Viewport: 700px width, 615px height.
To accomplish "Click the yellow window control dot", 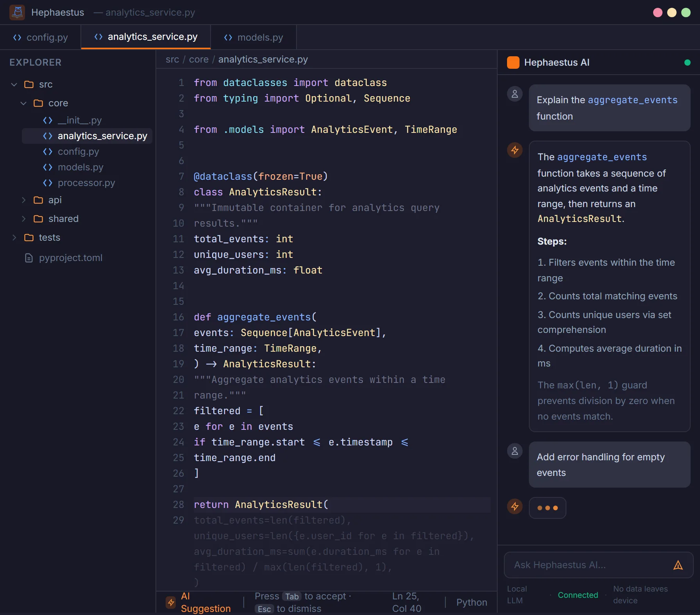I will pos(672,13).
